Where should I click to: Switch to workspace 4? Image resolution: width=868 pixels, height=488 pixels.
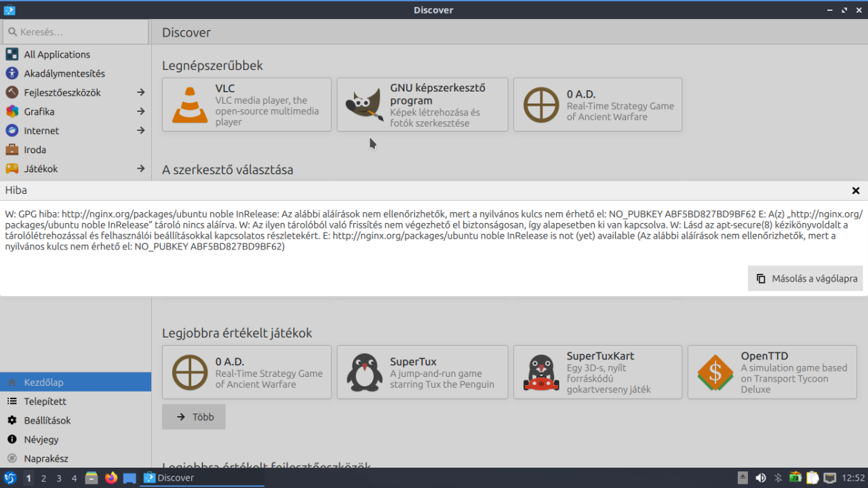pos(75,478)
